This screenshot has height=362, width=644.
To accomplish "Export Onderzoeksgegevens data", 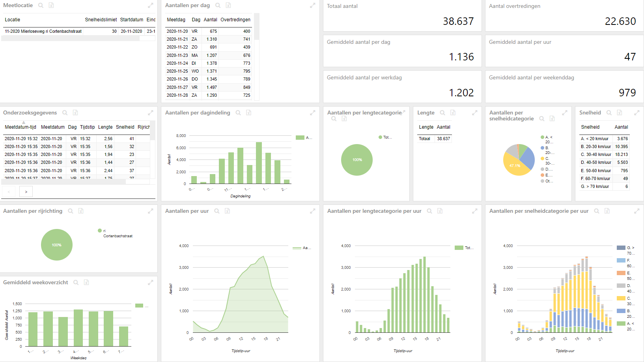I will pos(75,113).
